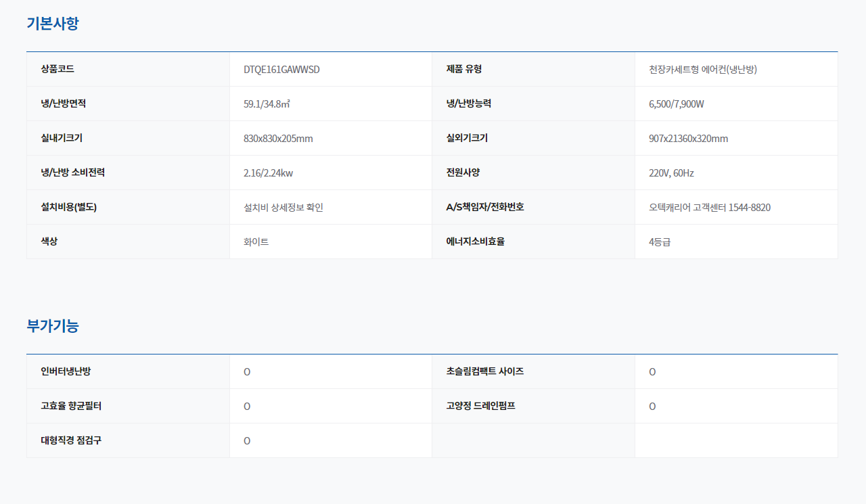Click the 부가기능 section heading
Screen dimensions: 866x504
point(53,326)
